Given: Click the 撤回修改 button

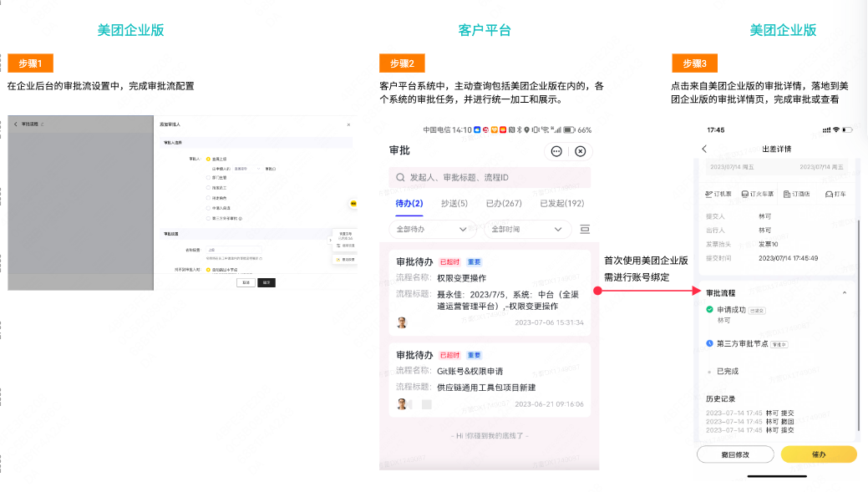Looking at the screenshot, I should [735, 454].
